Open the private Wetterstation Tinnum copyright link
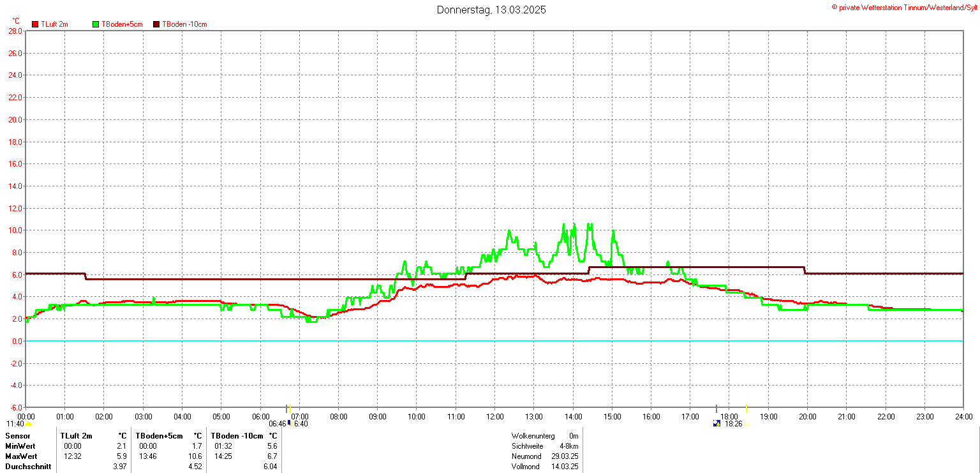Screen dimensions: 980x473 pyautogui.click(x=904, y=7)
